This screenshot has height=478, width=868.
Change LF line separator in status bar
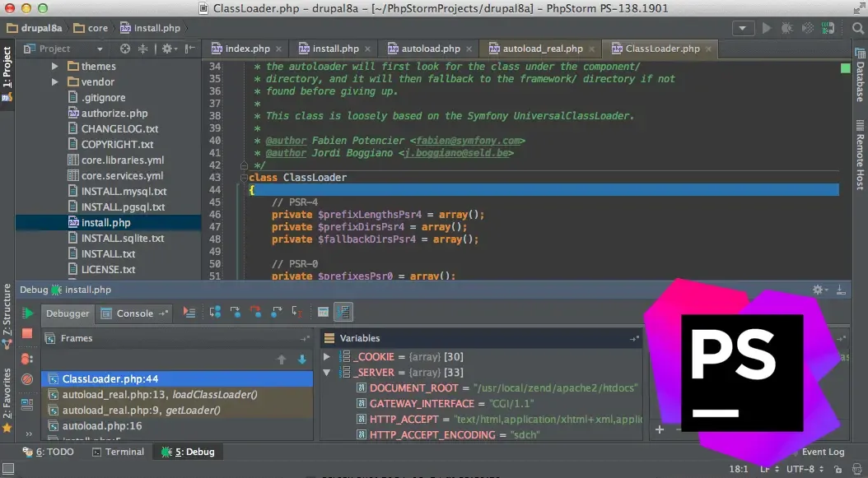point(769,469)
